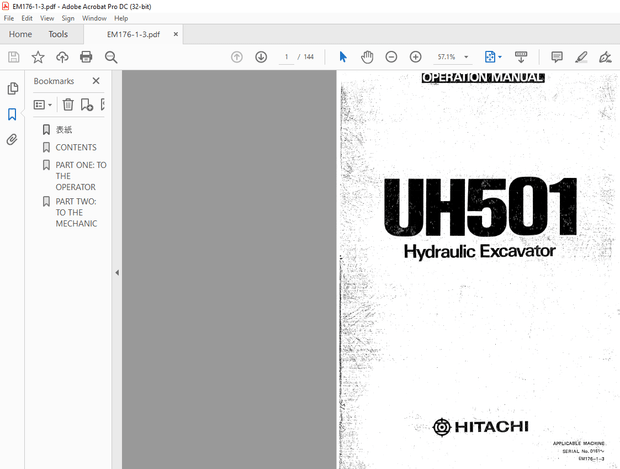Click the scrolling mode read icon

521,57
